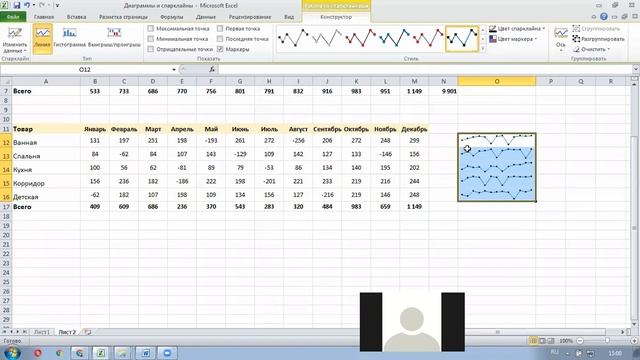Viewport: 640px width, 360px height.
Task: Open Изменить данные sparkline edit data
Action: [x=15, y=40]
